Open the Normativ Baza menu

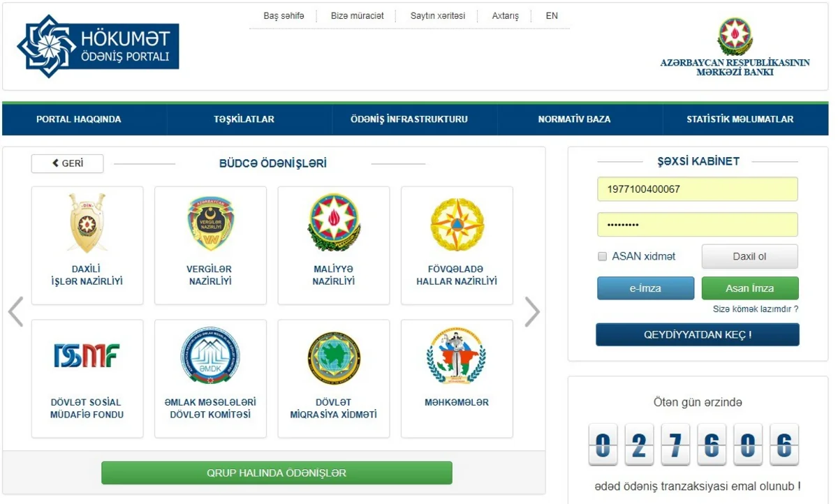coord(574,119)
